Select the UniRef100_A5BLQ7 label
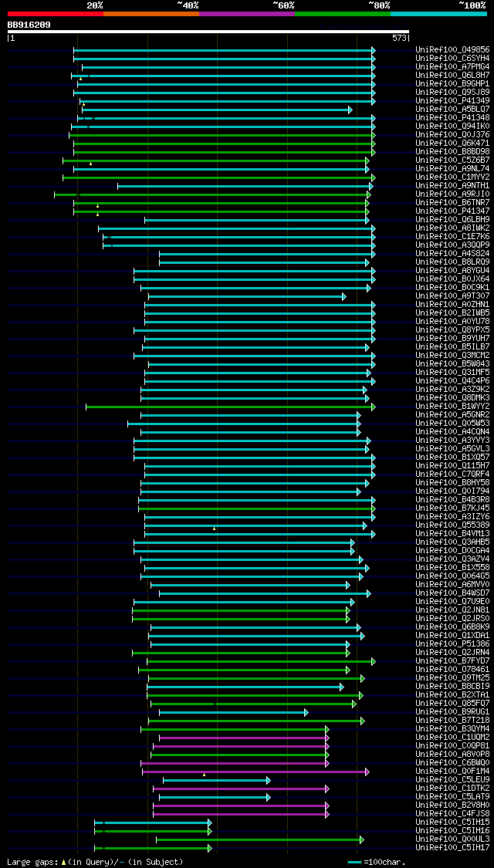Image resolution: width=494 pixels, height=868 pixels. 452,110
